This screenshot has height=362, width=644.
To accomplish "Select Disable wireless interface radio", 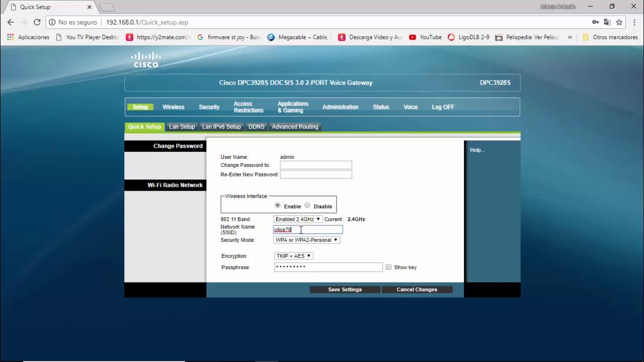I will 307,206.
